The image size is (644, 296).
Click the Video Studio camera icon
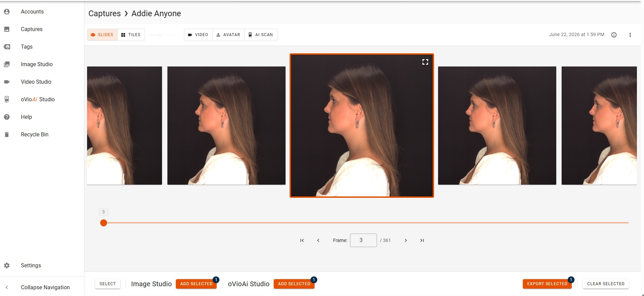click(x=7, y=82)
